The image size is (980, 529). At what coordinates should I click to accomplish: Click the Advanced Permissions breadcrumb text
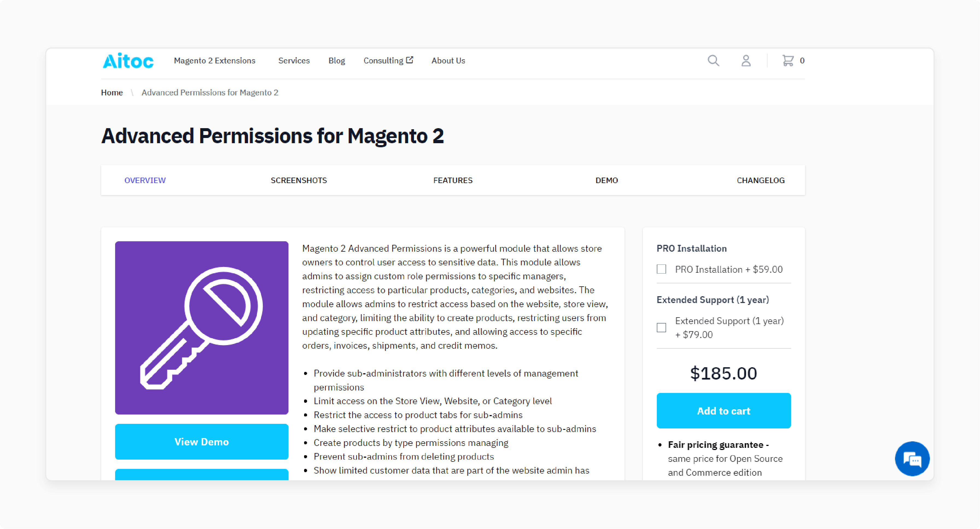point(210,93)
